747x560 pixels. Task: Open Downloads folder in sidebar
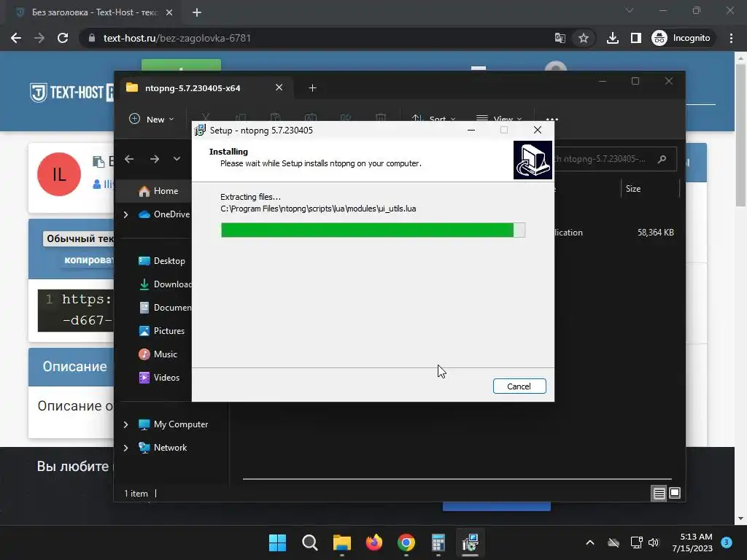(x=166, y=284)
